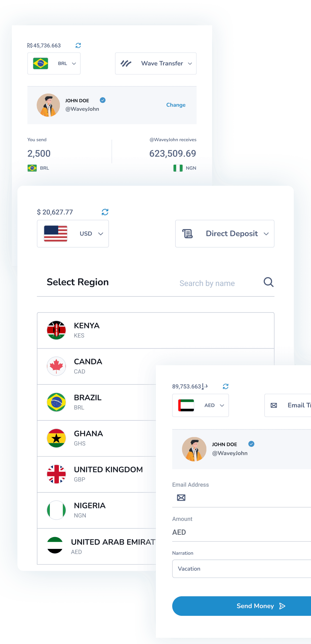Select Kenya KES from region list
Viewport: 311px width, 644px height.
click(156, 330)
